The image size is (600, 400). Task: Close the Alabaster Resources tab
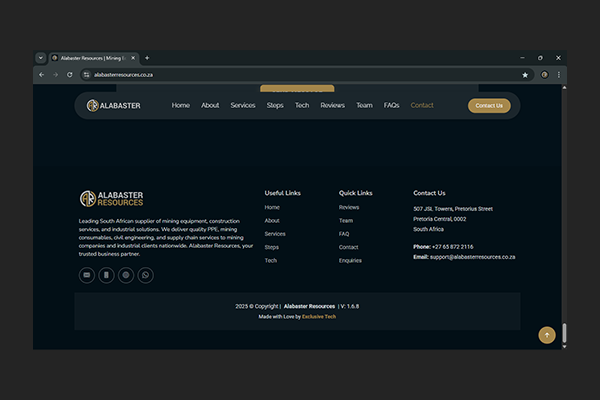pos(133,58)
